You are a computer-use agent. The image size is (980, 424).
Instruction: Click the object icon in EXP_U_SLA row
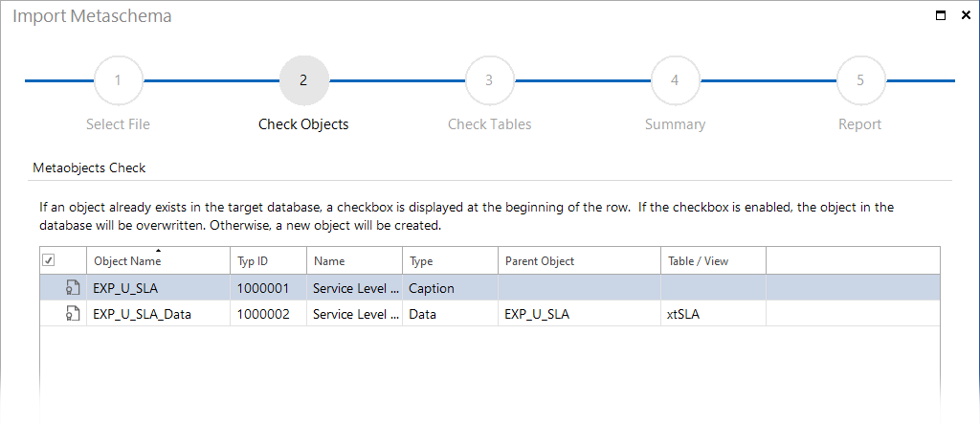pos(73,288)
